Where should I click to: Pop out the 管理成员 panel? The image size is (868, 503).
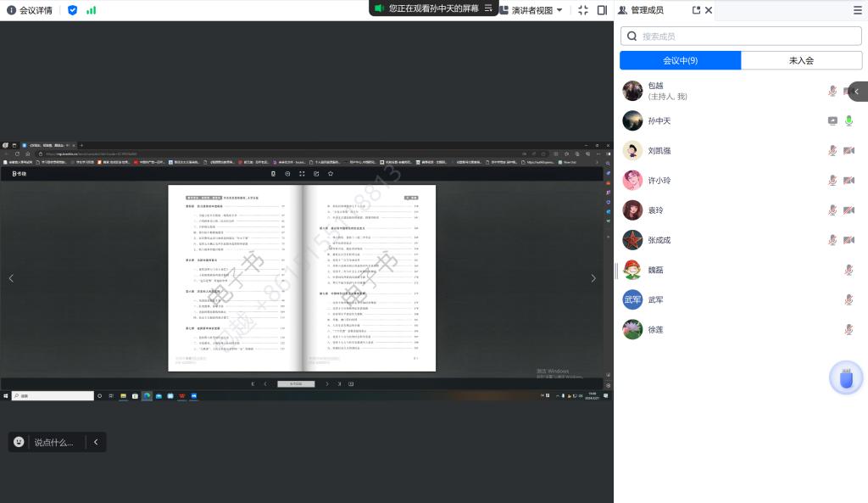pos(696,10)
